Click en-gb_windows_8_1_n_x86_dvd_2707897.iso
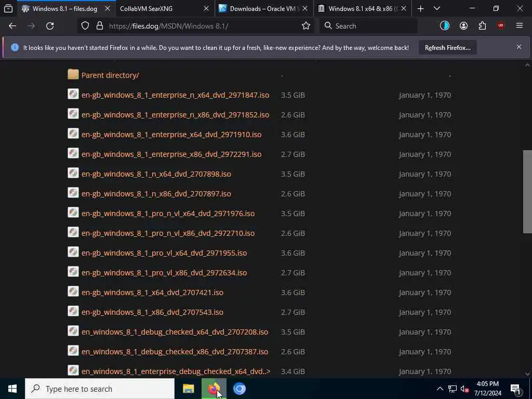Viewport: 532px width, 399px height. tap(156, 194)
